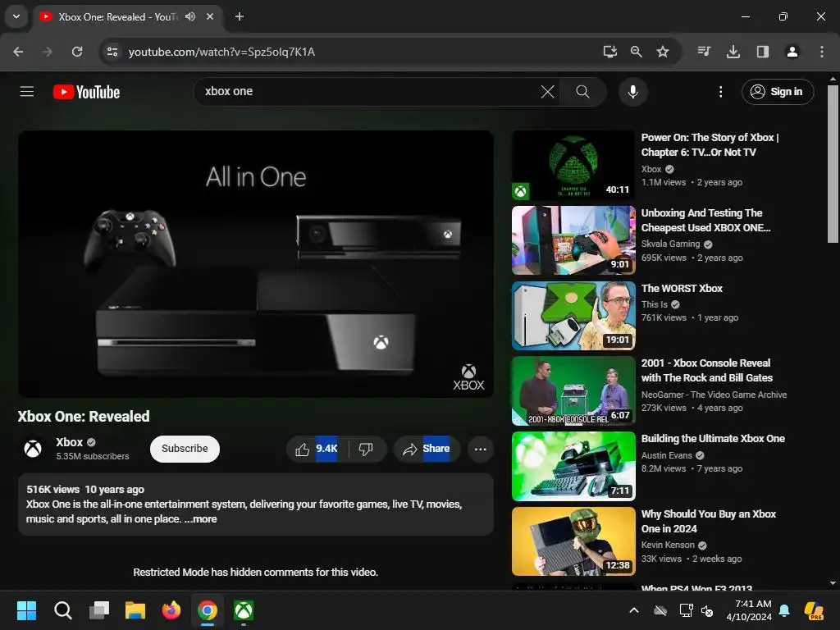Screen dimensions: 840x630
Task: Open Task View on taskbar
Action: [x=99, y=610]
